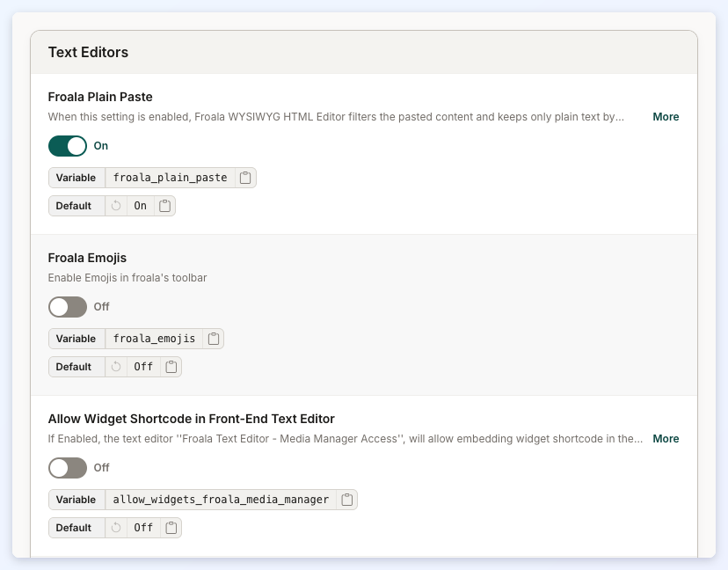Select the froala_emojis variable text
This screenshot has height=570, width=728.
tap(154, 339)
